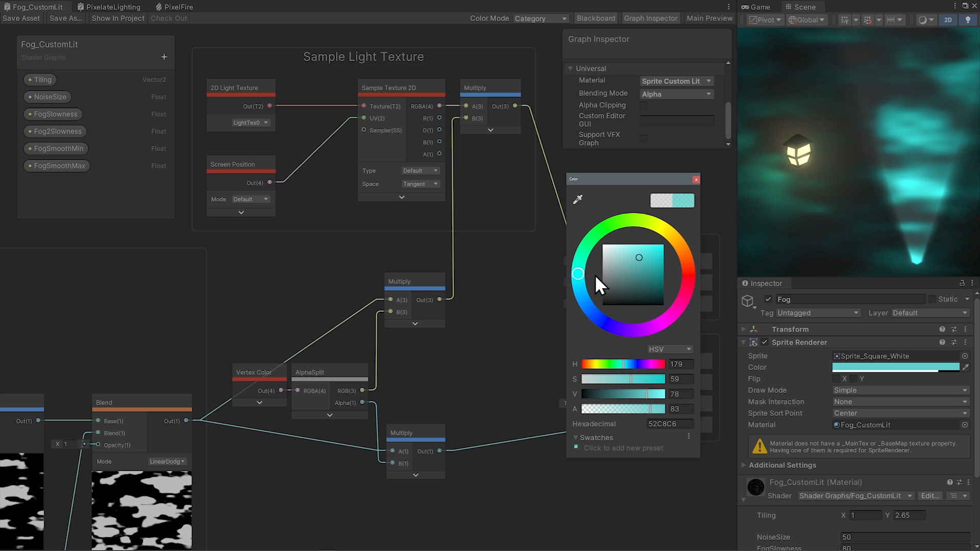Screen dimensions: 980x551
Task: Click the Edit... shader button
Action: pyautogui.click(x=930, y=496)
